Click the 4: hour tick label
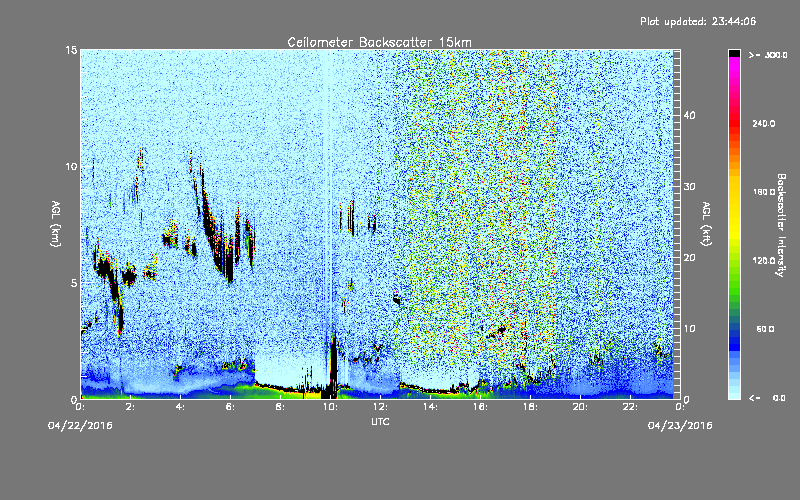 click(181, 407)
